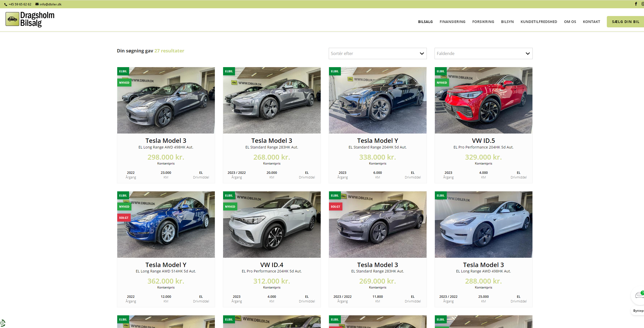Open blue Tesla Model Y 362.000 kr. photo
644x328 pixels.
point(166,224)
